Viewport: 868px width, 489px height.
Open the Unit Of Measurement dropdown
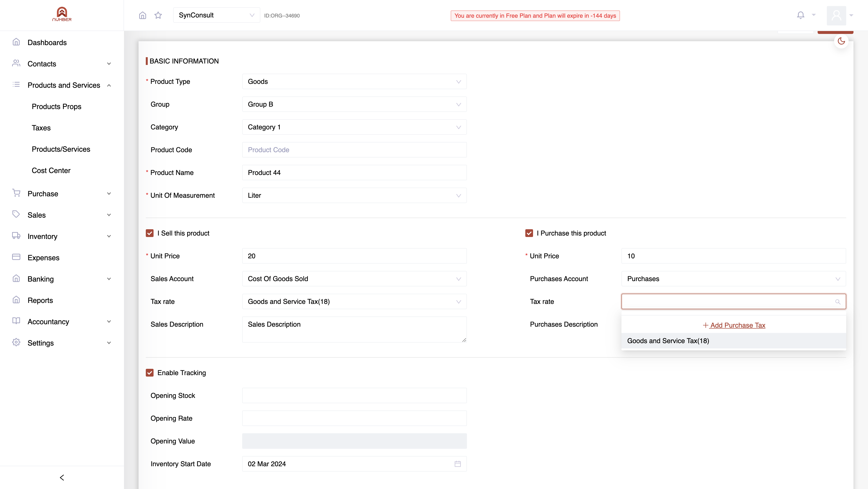(x=354, y=196)
